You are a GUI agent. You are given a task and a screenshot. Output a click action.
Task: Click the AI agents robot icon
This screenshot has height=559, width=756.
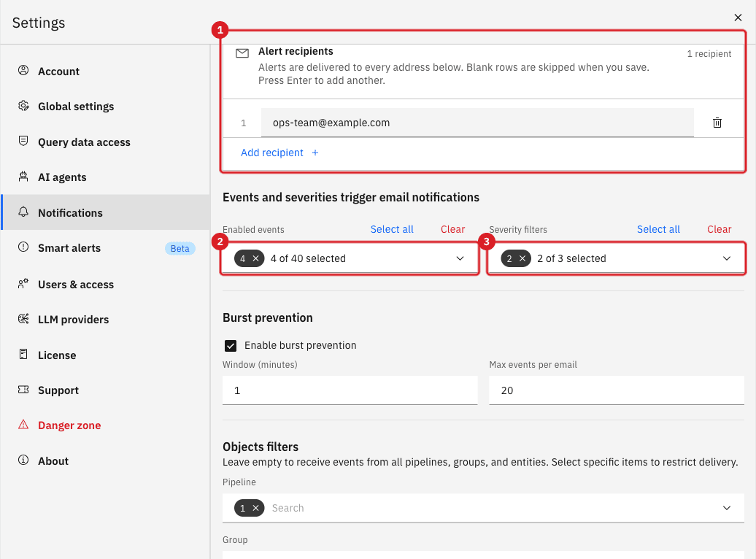(23, 177)
